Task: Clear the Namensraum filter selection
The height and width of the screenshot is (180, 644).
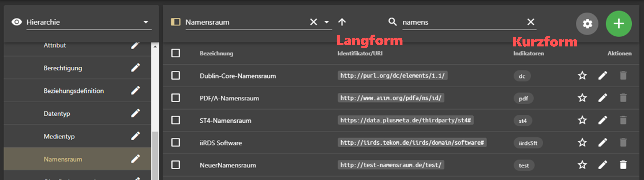Action: [x=313, y=22]
